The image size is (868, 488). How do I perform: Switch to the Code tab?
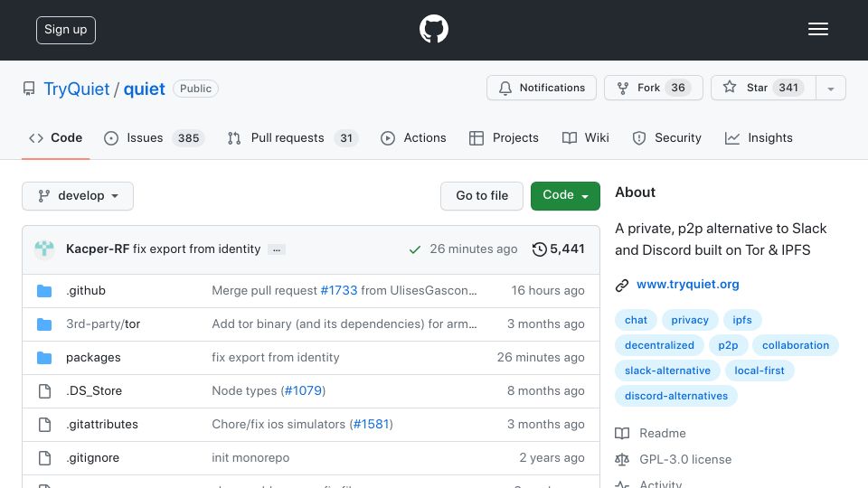[55, 138]
